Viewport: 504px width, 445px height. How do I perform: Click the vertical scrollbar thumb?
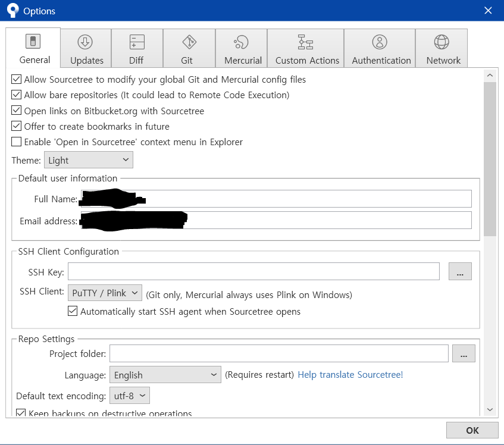coord(490,159)
